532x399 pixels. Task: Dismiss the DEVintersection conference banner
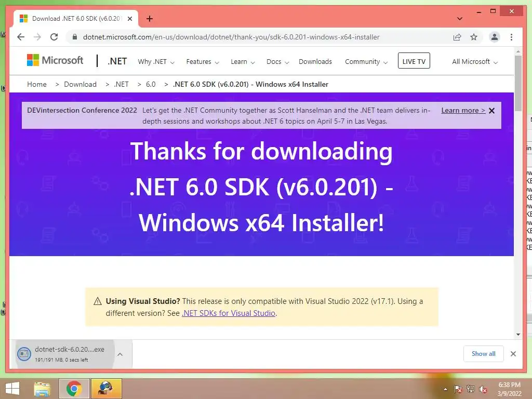coord(491,111)
